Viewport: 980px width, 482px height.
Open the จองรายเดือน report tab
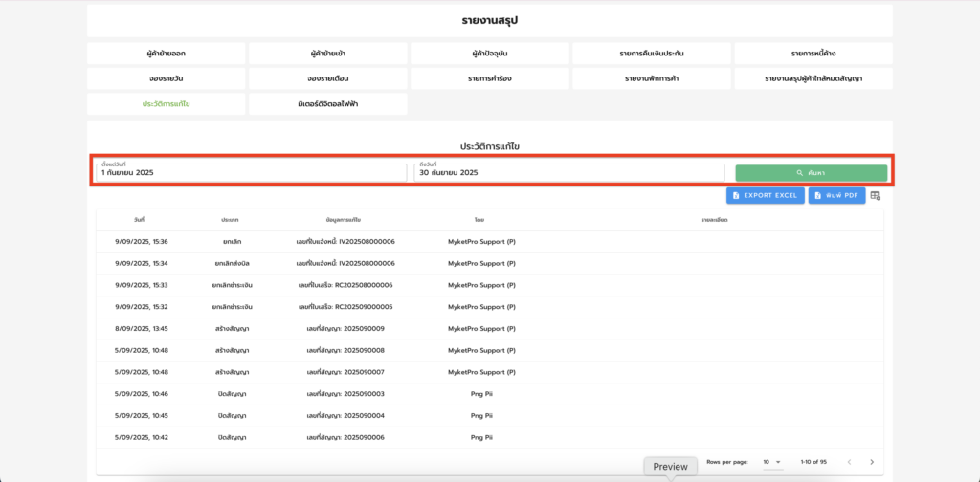click(328, 78)
